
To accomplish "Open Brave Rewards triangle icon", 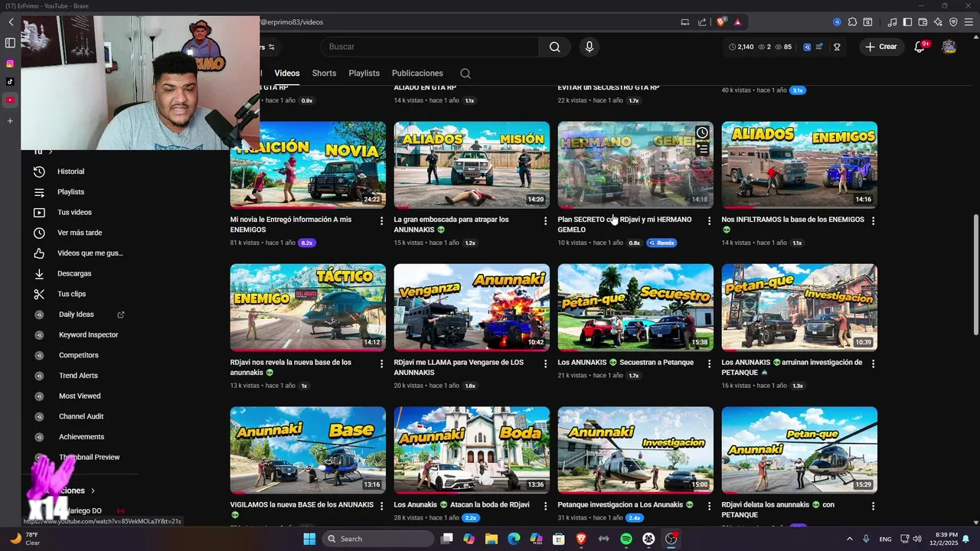I will click(x=737, y=22).
